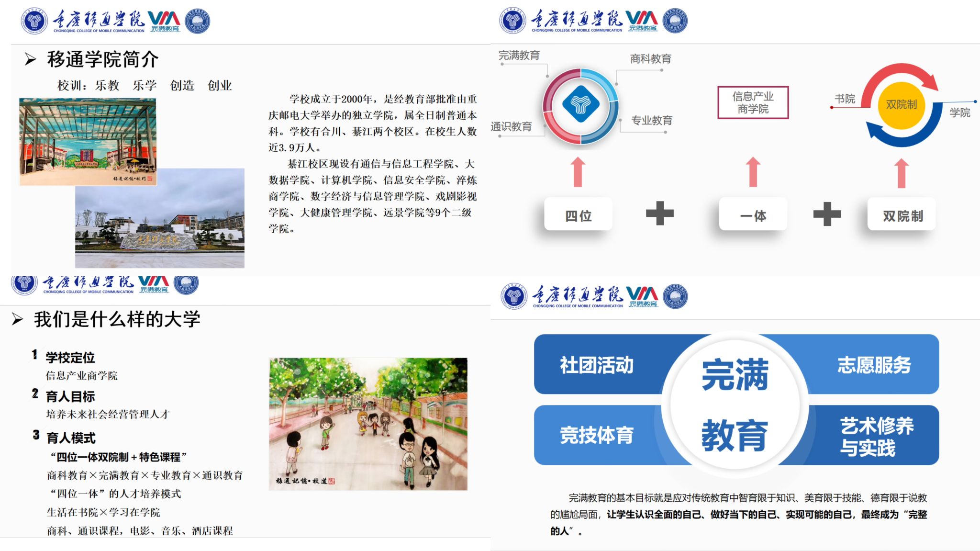This screenshot has width=980, height=551.
Task: Click the arrow bullet beside 移通学院简介
Action: pos(31,59)
